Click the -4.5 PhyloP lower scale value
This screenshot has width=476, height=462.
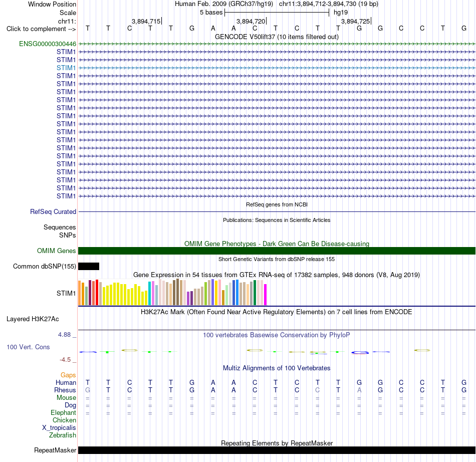pyautogui.click(x=65, y=360)
